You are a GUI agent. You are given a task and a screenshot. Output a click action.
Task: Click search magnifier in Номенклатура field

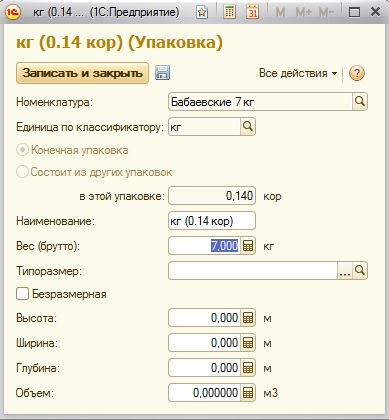tap(360, 102)
